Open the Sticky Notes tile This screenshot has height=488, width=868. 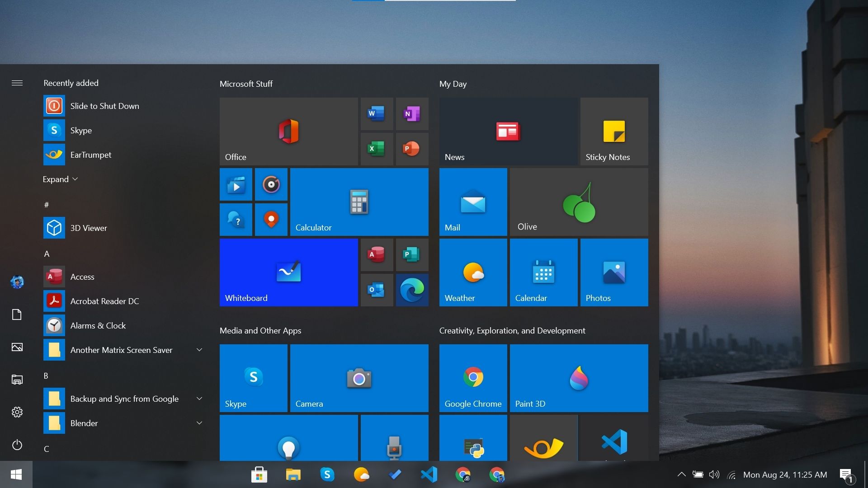[x=614, y=131]
